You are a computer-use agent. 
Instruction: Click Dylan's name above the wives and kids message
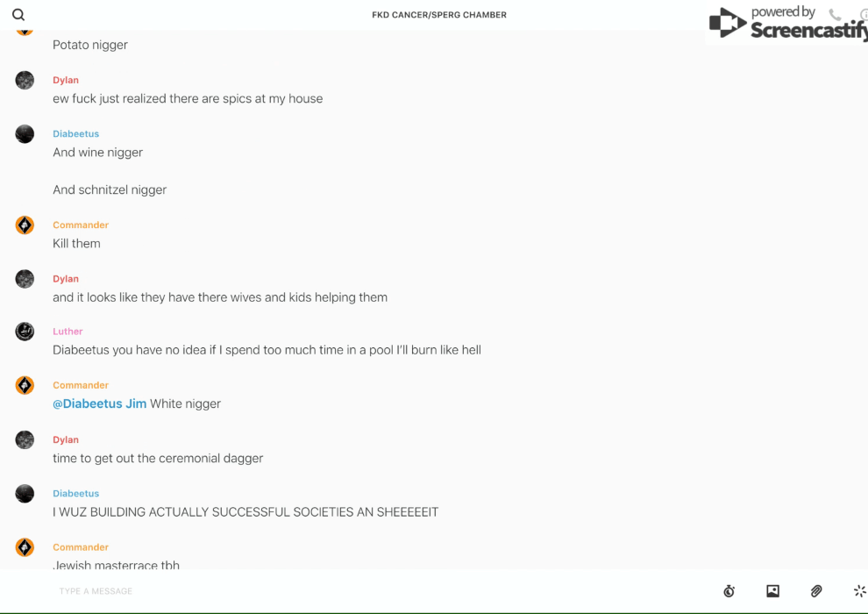point(66,278)
